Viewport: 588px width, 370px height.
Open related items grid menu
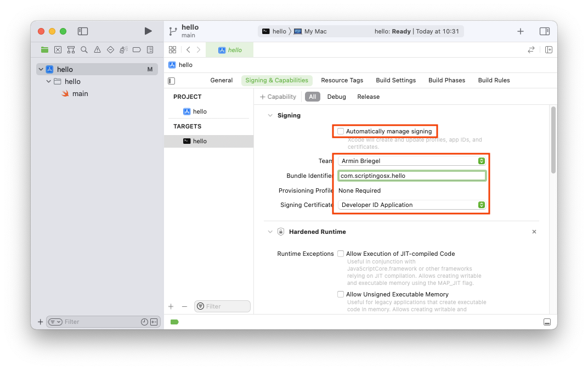tap(172, 49)
